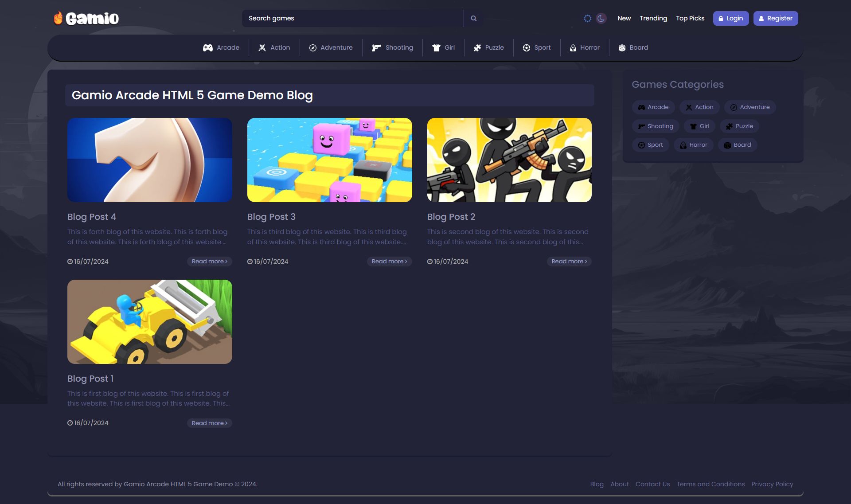851x504 pixels.
Task: Open Blog Post 3 thumbnail image
Action: click(x=329, y=160)
